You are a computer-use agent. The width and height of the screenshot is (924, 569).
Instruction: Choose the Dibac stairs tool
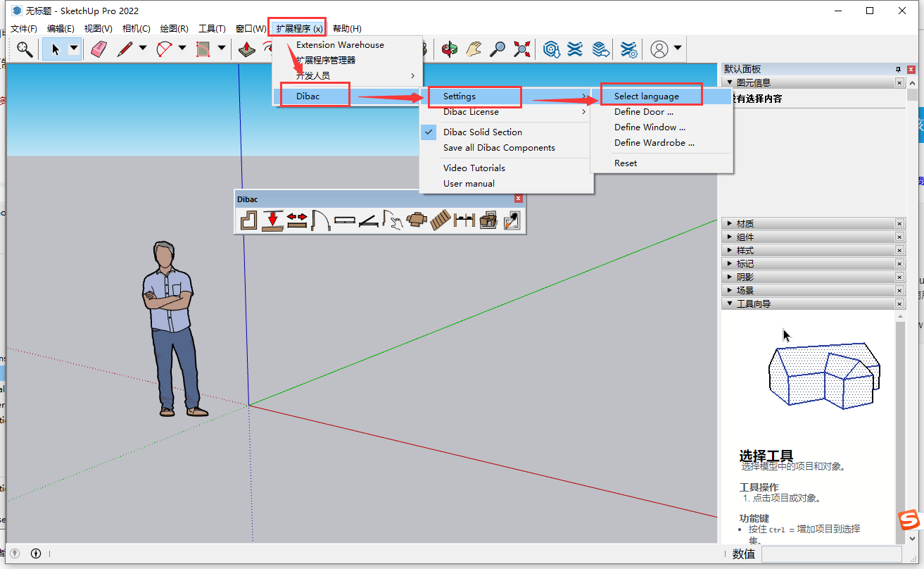(x=441, y=221)
